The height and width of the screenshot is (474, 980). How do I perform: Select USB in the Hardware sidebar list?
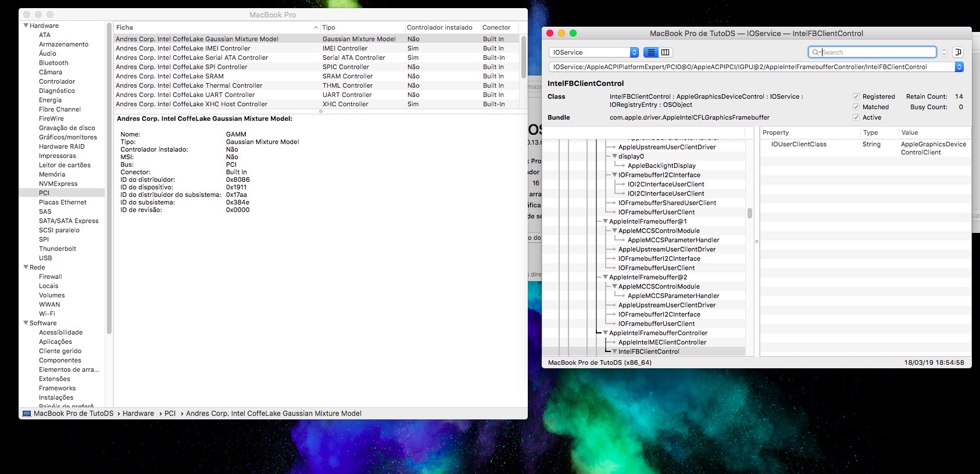click(45, 258)
